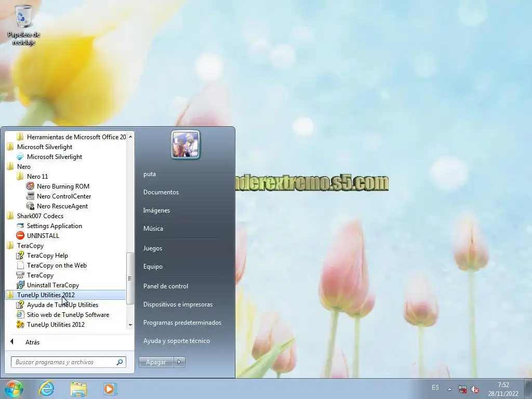Click the taskbar clock and date
The image size is (532, 399).
(x=503, y=389)
